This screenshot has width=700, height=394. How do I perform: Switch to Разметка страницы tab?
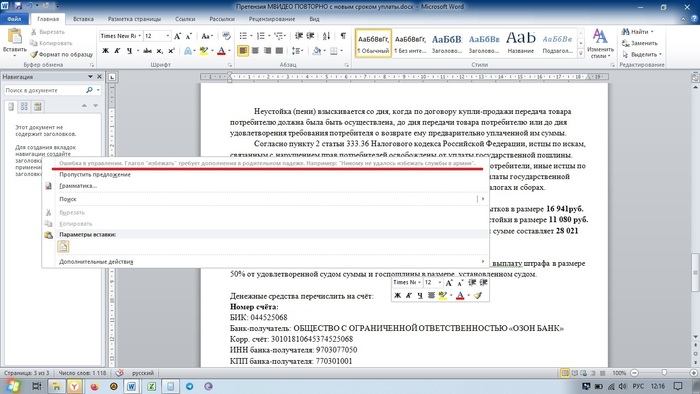pyautogui.click(x=134, y=19)
